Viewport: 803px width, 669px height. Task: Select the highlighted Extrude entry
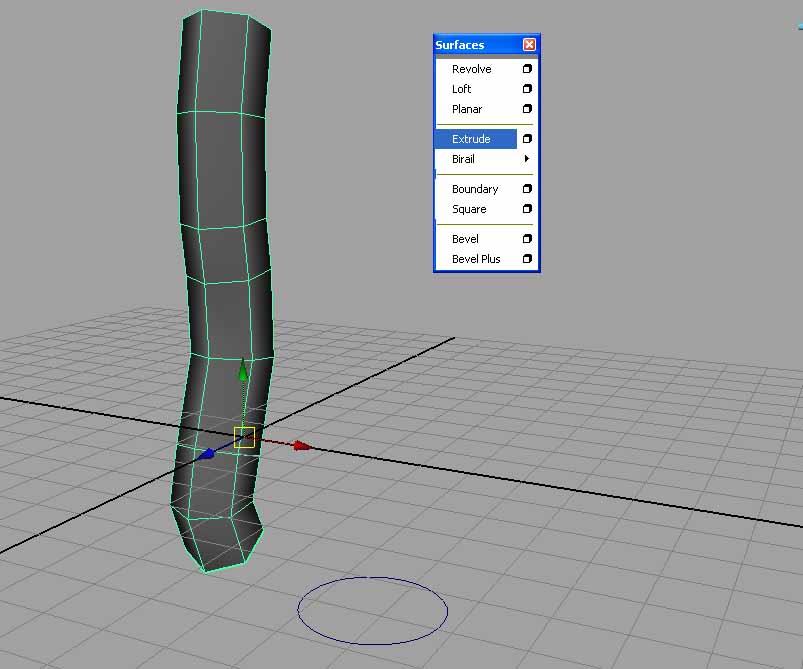point(475,139)
